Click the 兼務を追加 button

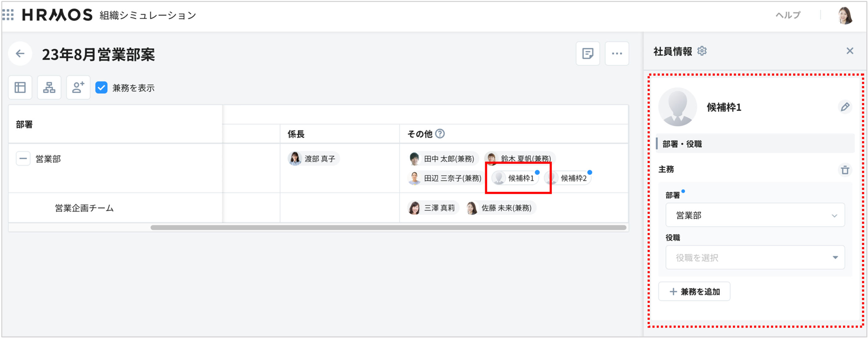coord(694,291)
